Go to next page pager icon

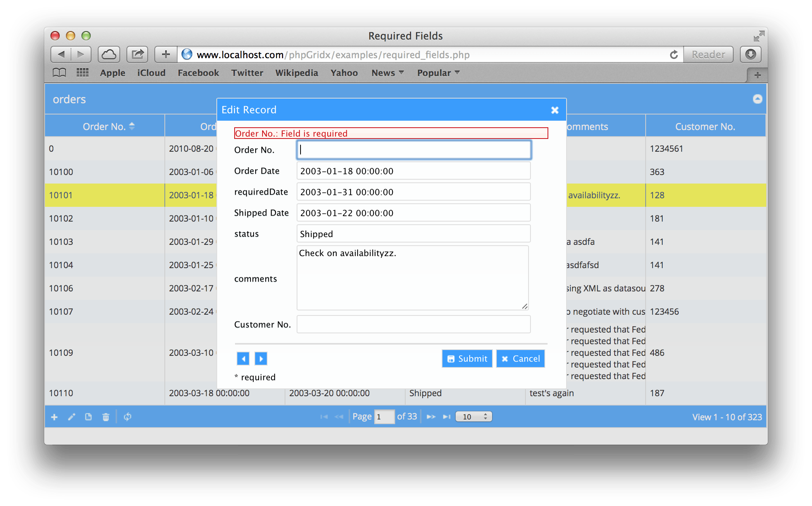(431, 417)
